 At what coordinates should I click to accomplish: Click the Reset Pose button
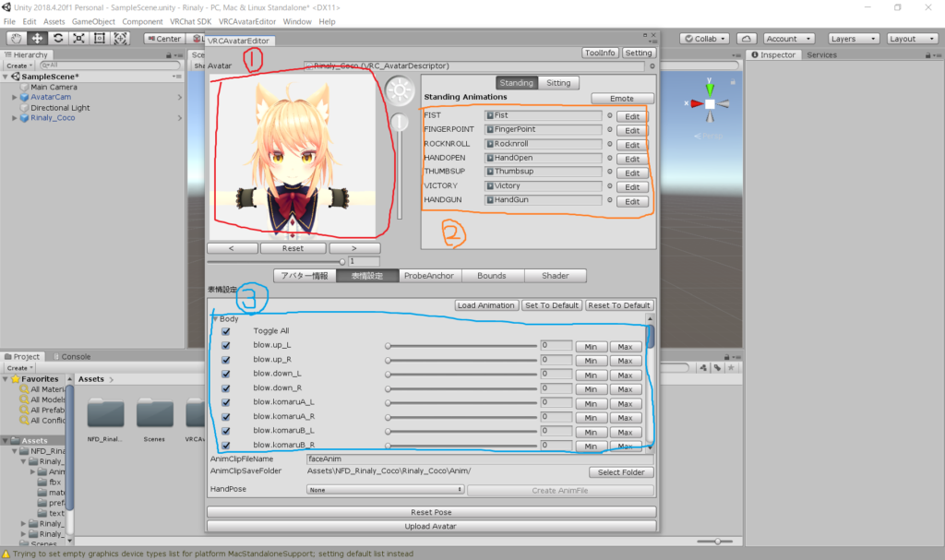tap(431, 512)
